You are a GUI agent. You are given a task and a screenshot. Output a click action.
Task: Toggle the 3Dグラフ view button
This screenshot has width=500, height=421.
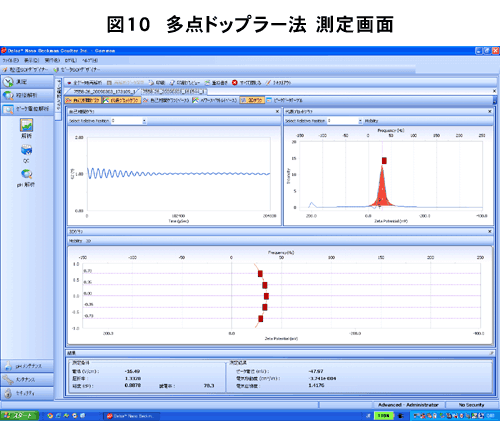pyautogui.click(x=252, y=100)
